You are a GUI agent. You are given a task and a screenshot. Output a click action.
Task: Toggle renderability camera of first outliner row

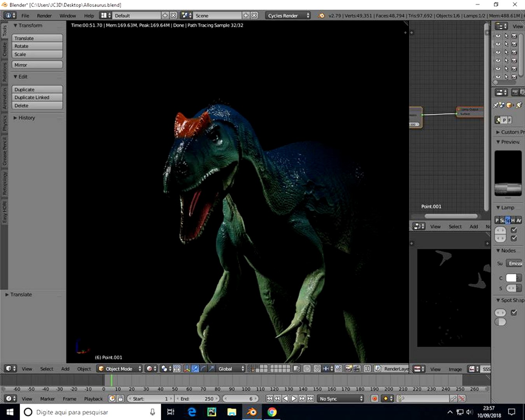coord(514,36)
